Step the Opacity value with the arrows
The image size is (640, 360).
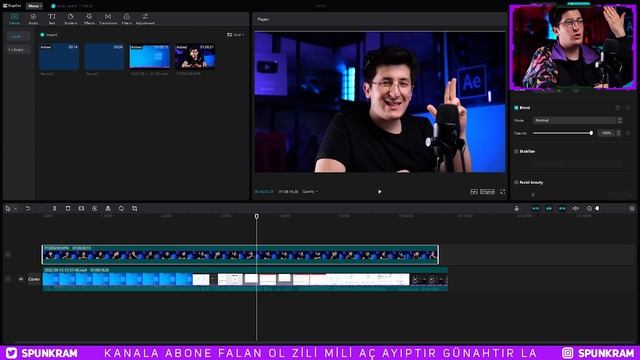(x=619, y=133)
